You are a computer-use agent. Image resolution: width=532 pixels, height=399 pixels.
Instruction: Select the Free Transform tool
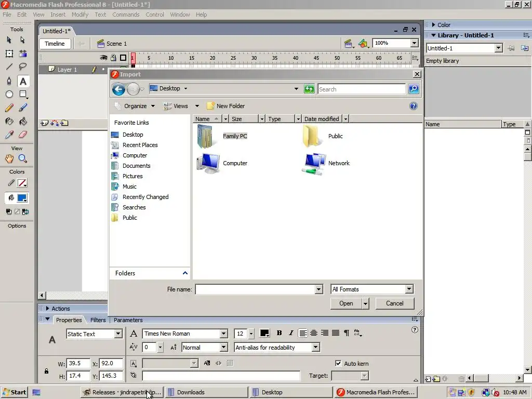[9, 54]
